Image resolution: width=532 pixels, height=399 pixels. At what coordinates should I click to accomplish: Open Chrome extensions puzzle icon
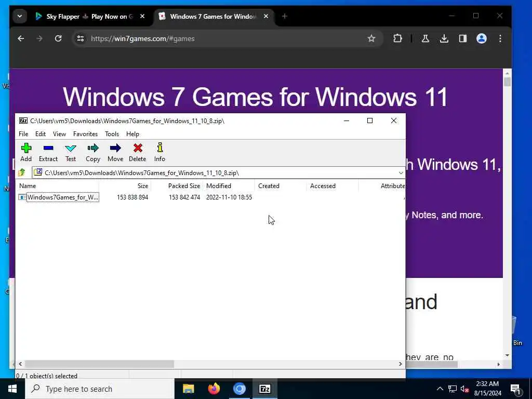point(397,38)
